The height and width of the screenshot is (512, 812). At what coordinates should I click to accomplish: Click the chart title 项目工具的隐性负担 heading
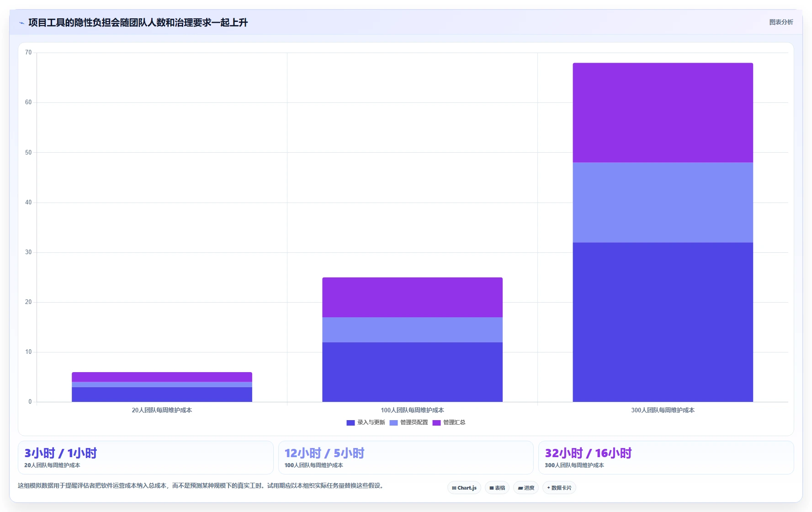[x=138, y=22]
